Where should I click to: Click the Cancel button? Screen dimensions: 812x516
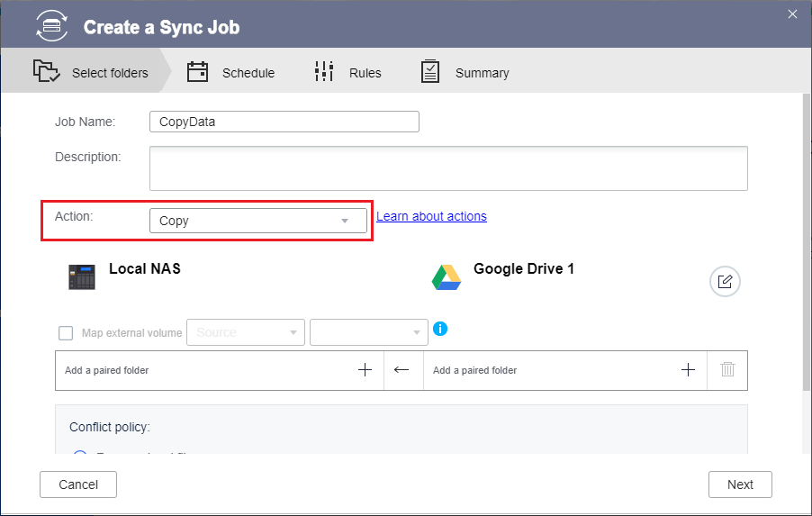click(x=78, y=484)
